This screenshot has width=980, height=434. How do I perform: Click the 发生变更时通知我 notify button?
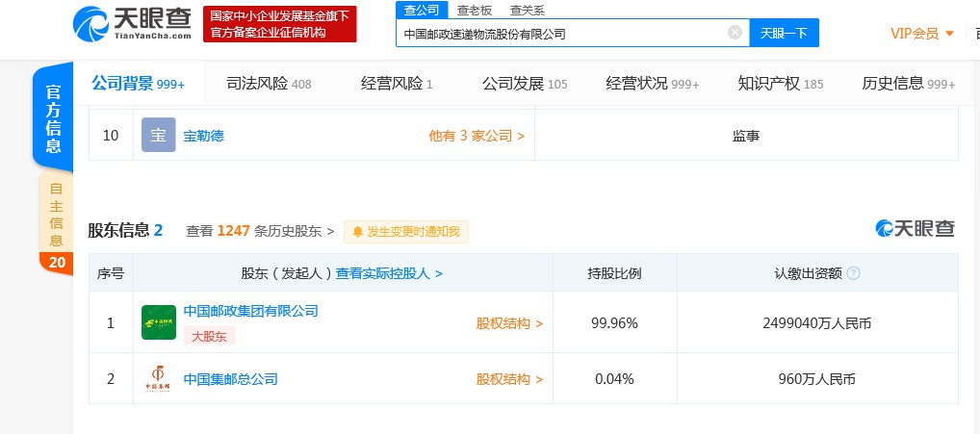click(x=406, y=232)
